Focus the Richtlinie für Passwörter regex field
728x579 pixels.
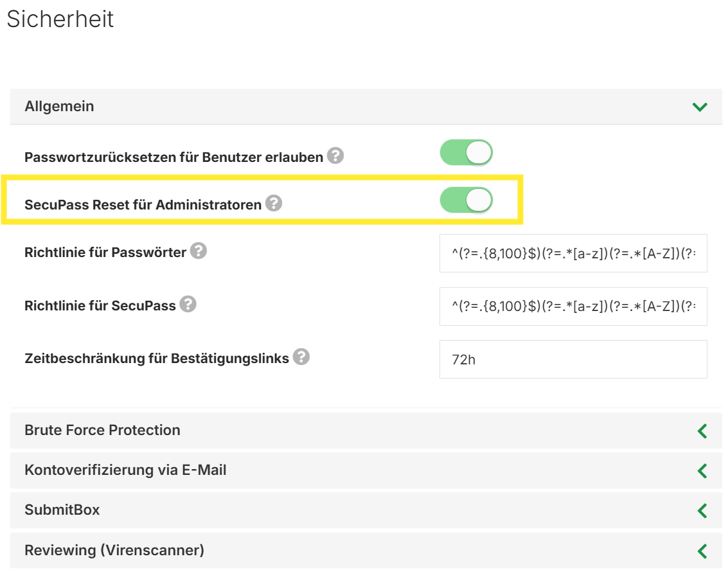coord(573,253)
